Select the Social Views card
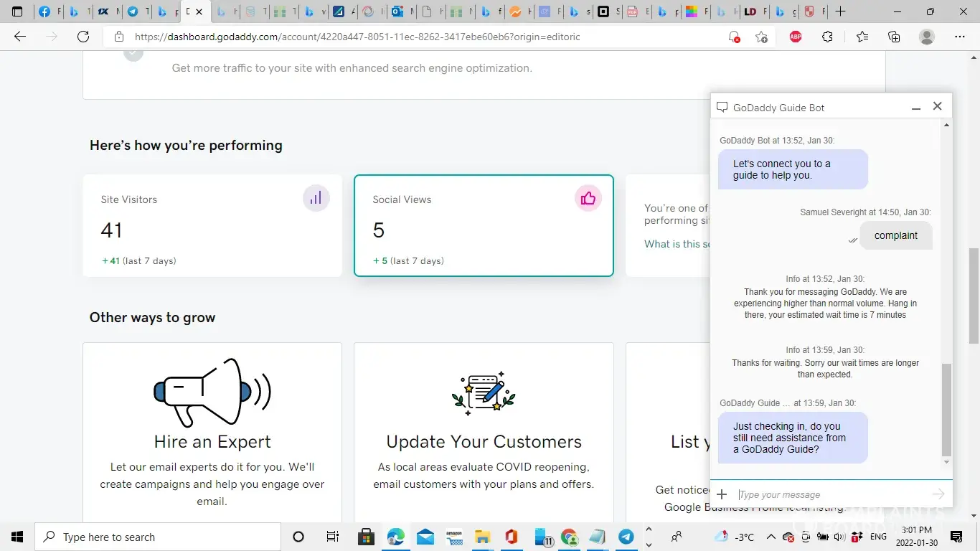The width and height of the screenshot is (980, 551). tap(484, 225)
